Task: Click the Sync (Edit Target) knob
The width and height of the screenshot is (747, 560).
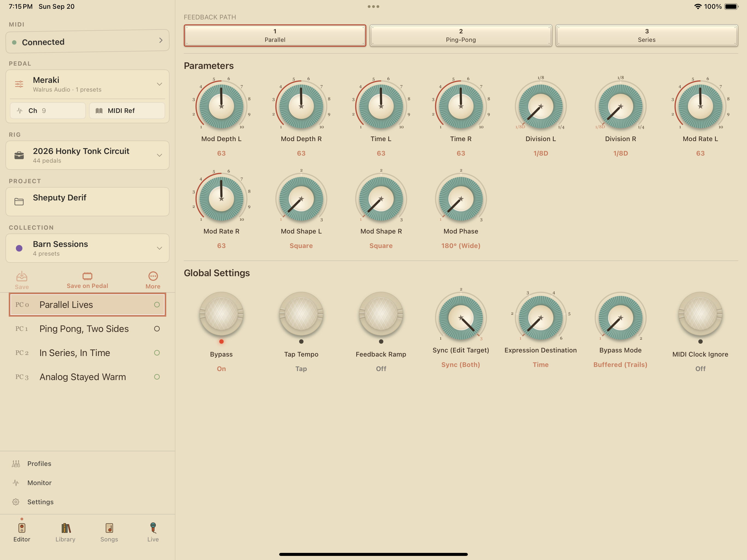Action: pos(461,317)
